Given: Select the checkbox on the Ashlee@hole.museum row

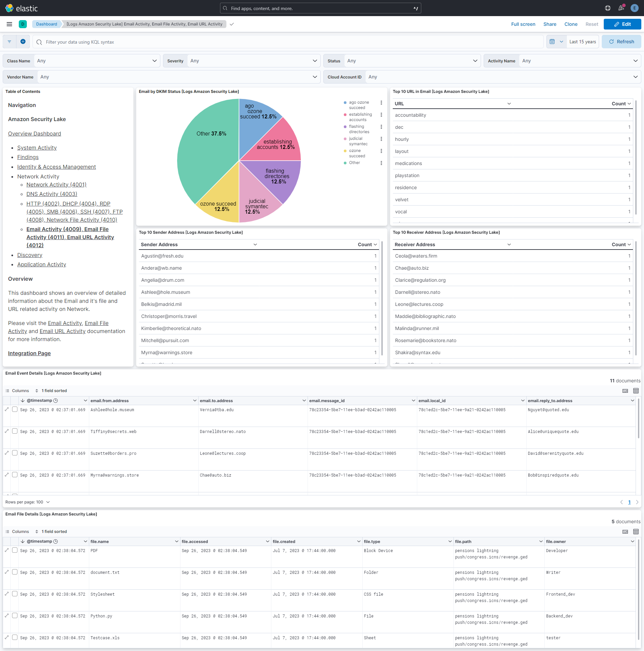Looking at the screenshot, I should pos(15,410).
